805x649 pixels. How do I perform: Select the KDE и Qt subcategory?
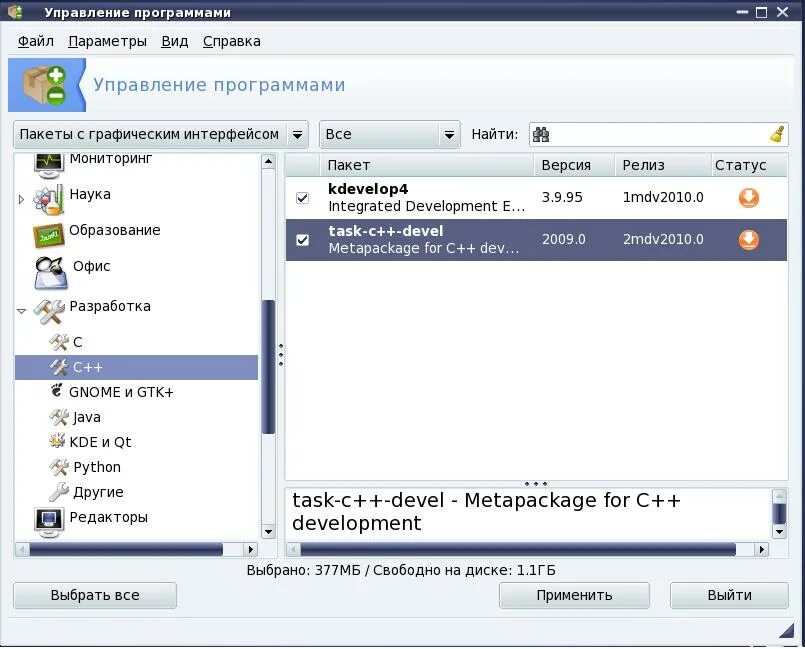coord(100,442)
